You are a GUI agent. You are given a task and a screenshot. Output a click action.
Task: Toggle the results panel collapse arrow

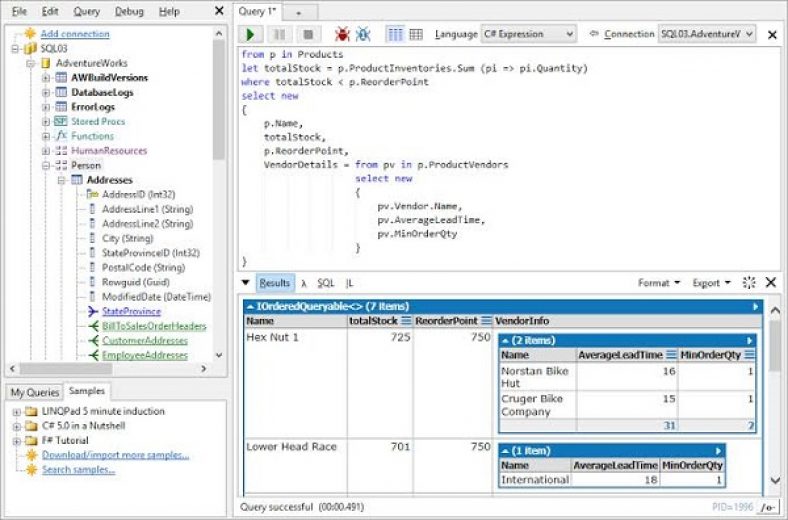click(246, 283)
